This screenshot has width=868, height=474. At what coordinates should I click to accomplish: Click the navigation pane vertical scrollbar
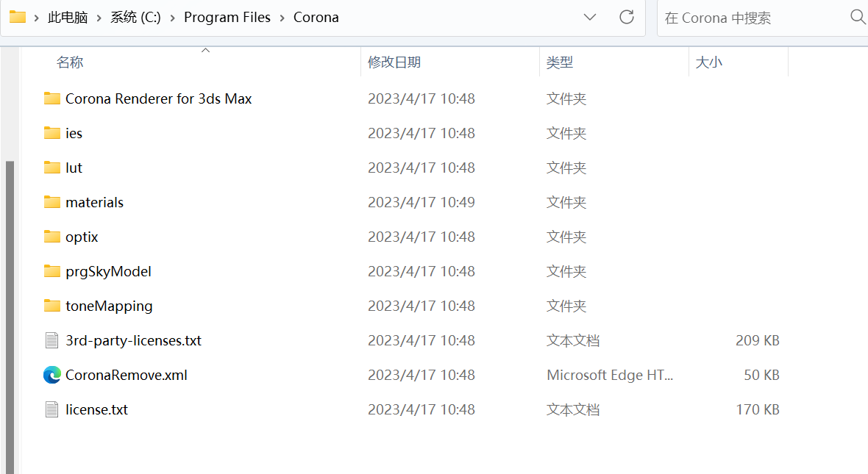coord(10,317)
